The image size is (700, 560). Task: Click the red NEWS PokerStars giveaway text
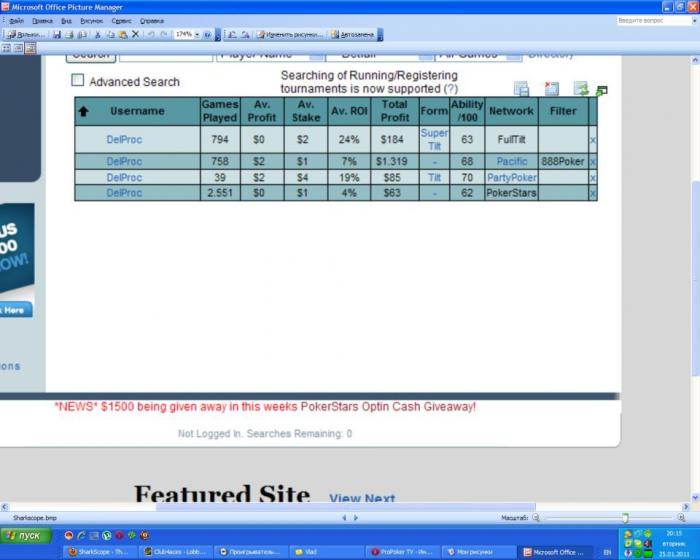(265, 407)
